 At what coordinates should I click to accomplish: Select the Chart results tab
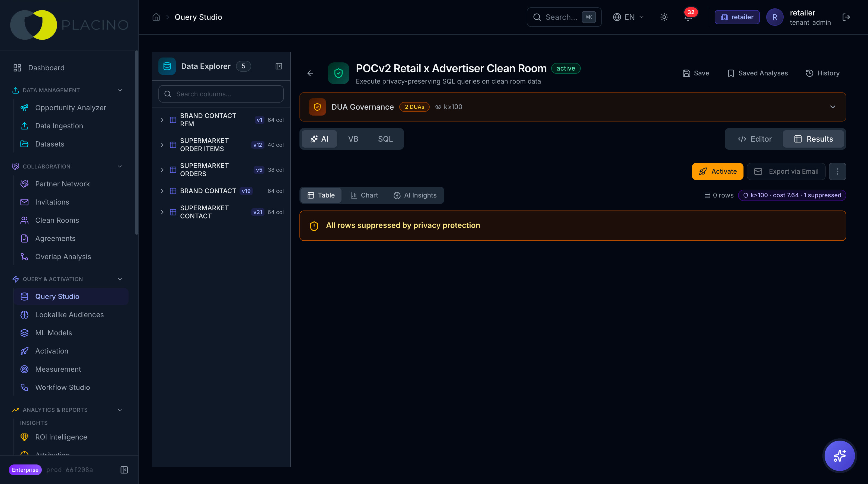point(364,195)
